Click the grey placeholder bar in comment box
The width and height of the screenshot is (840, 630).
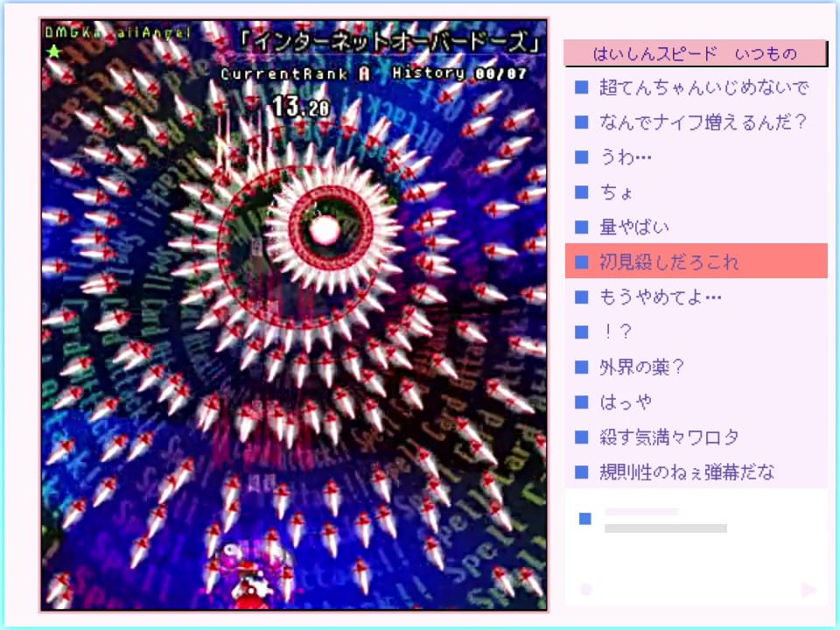[665, 528]
